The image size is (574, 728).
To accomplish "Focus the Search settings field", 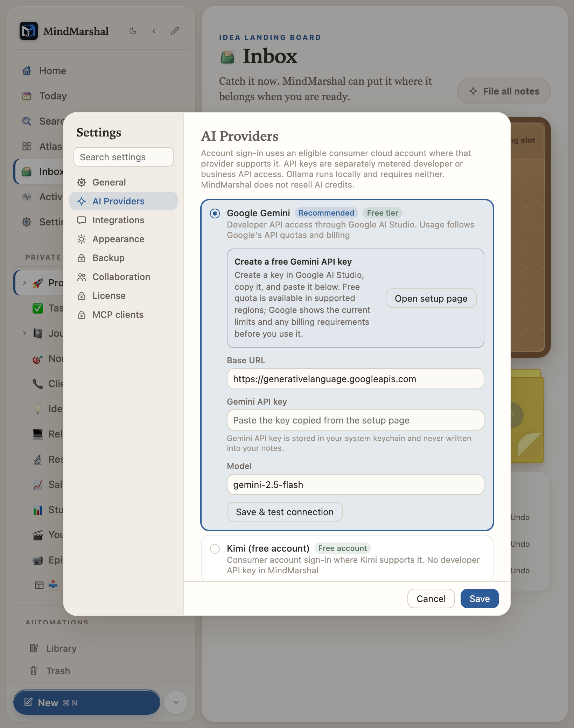I will coord(124,157).
